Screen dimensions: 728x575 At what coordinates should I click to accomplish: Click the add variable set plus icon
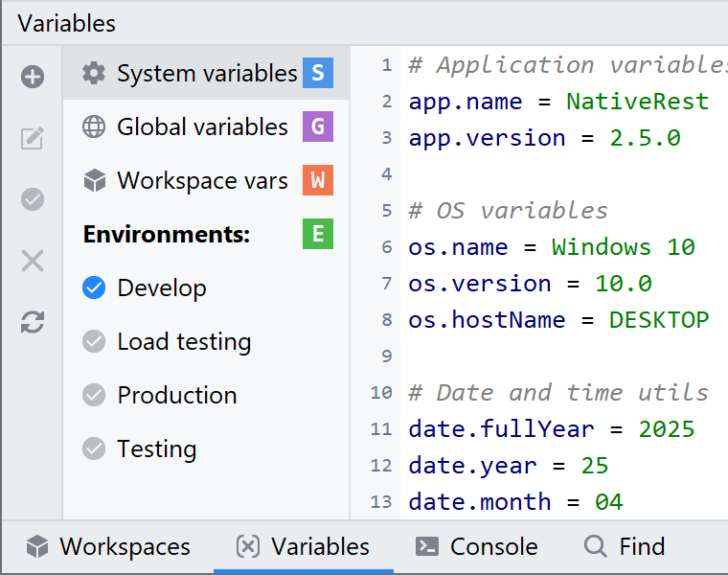point(33,77)
